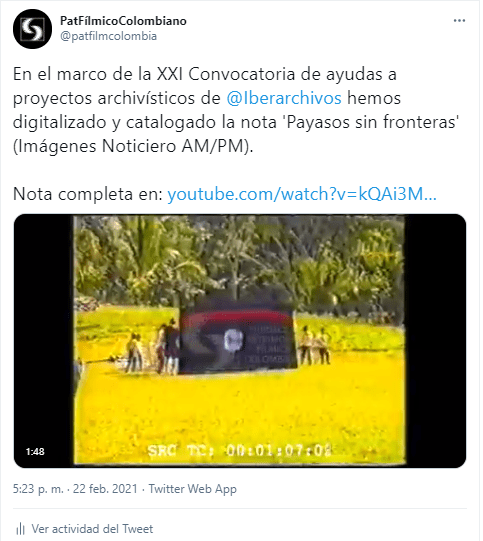Screen dimensions: 483x541
Task: Open the youtube.com/watch link
Action: pos(302,194)
